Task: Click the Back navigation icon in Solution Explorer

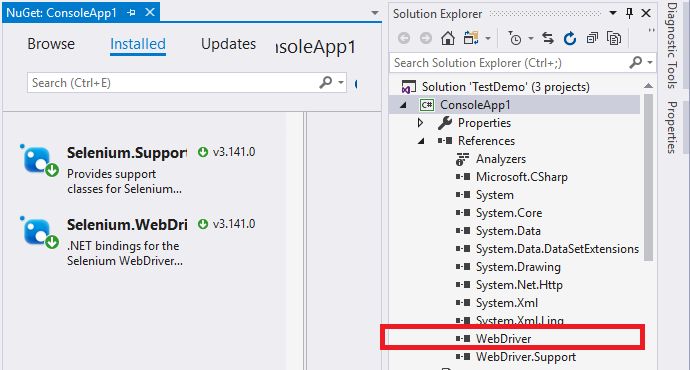Action: (404, 39)
